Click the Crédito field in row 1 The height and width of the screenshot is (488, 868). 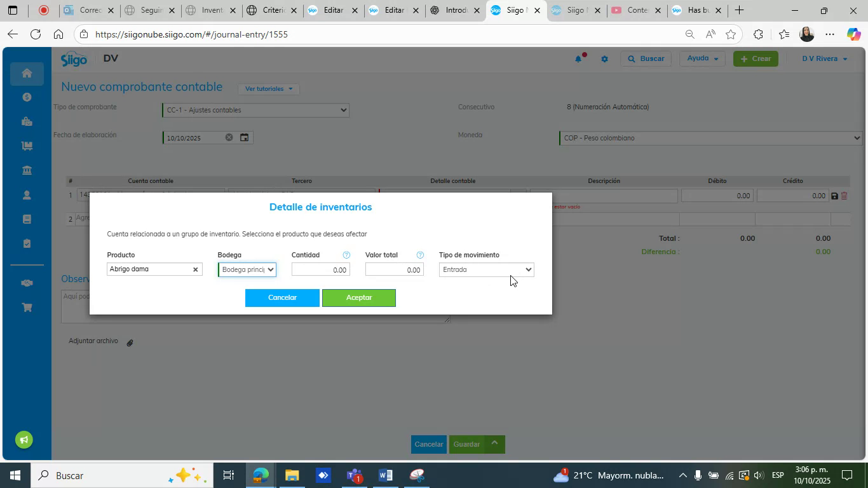792,196
